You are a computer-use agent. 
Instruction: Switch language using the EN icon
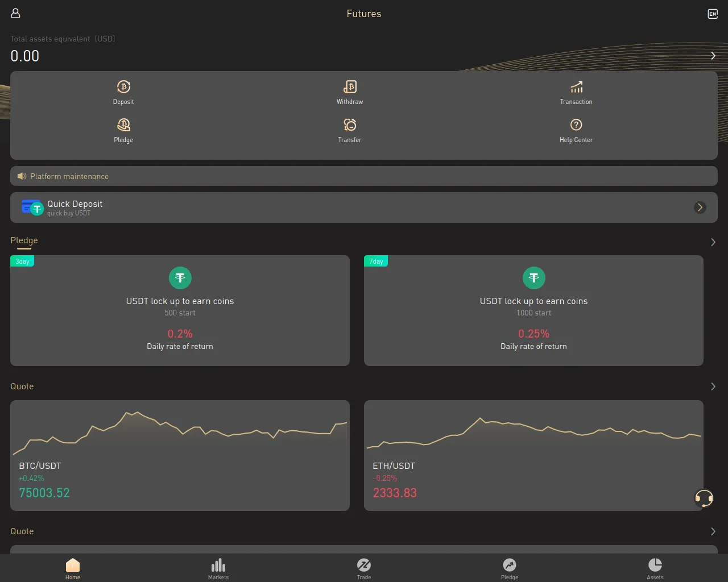(713, 14)
